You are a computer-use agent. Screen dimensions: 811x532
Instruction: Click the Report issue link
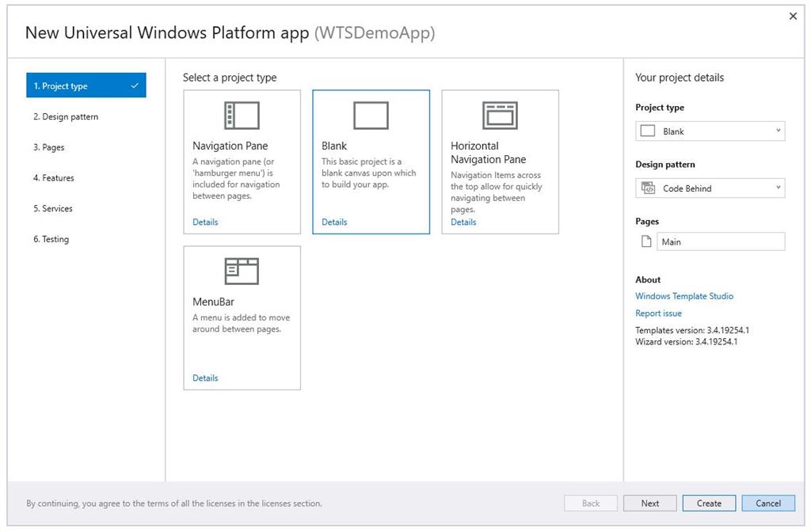(x=658, y=313)
